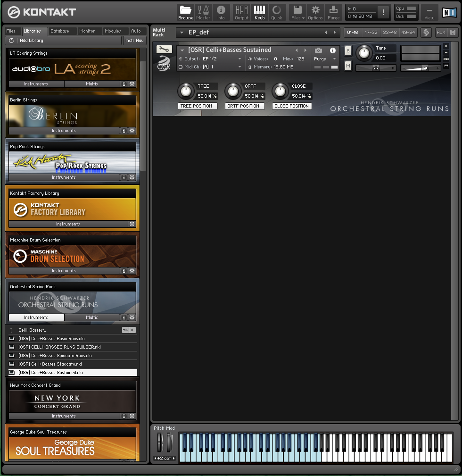Click the ORTF POSITION button
462x476 pixels.
pos(245,106)
